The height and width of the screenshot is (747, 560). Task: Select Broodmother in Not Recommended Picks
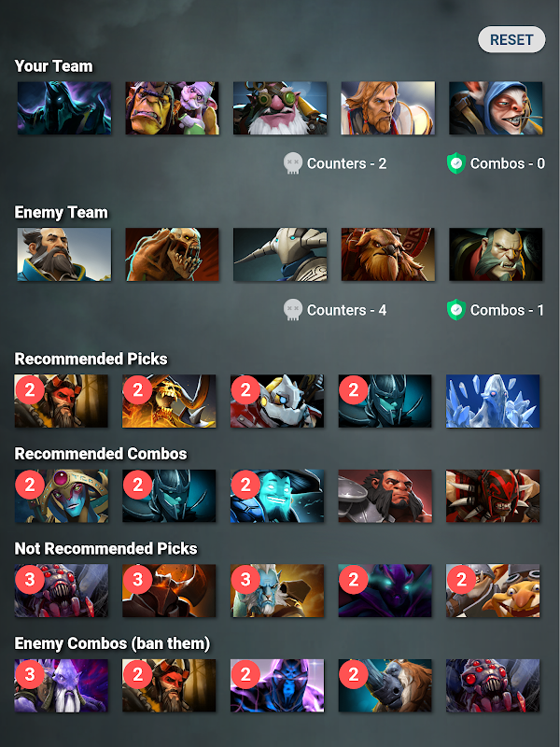click(x=61, y=591)
